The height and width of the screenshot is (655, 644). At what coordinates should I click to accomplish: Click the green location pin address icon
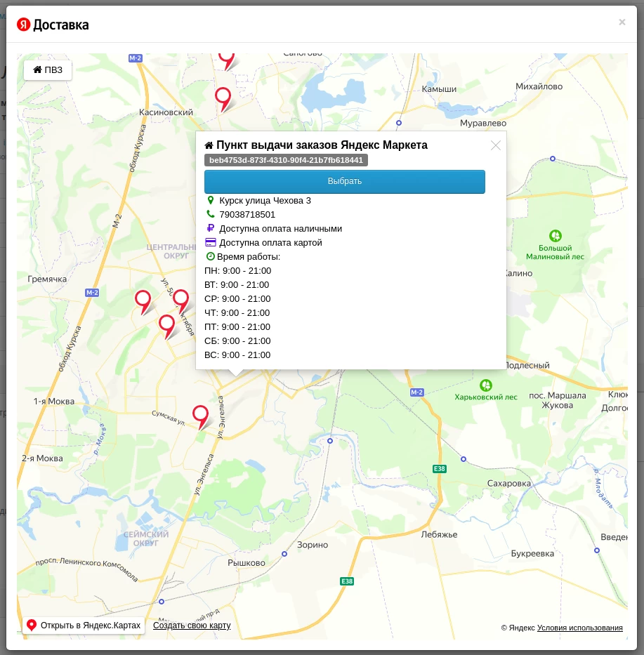click(x=211, y=201)
